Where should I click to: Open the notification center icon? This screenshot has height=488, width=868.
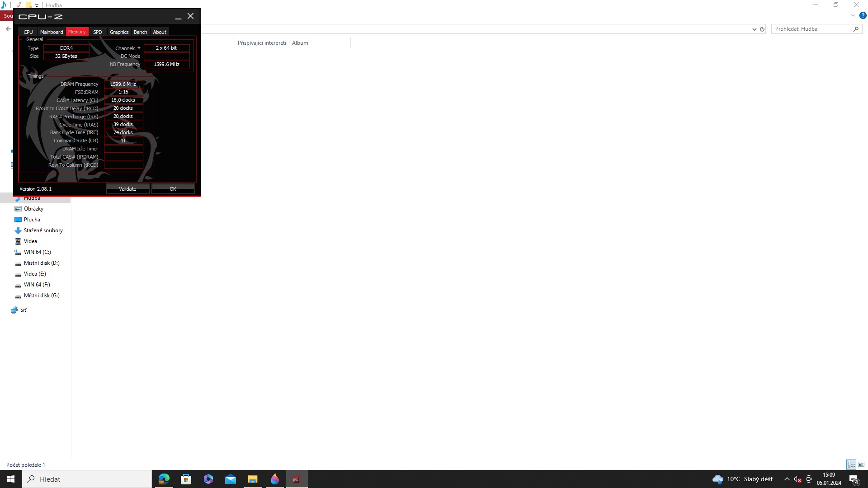[x=854, y=479]
